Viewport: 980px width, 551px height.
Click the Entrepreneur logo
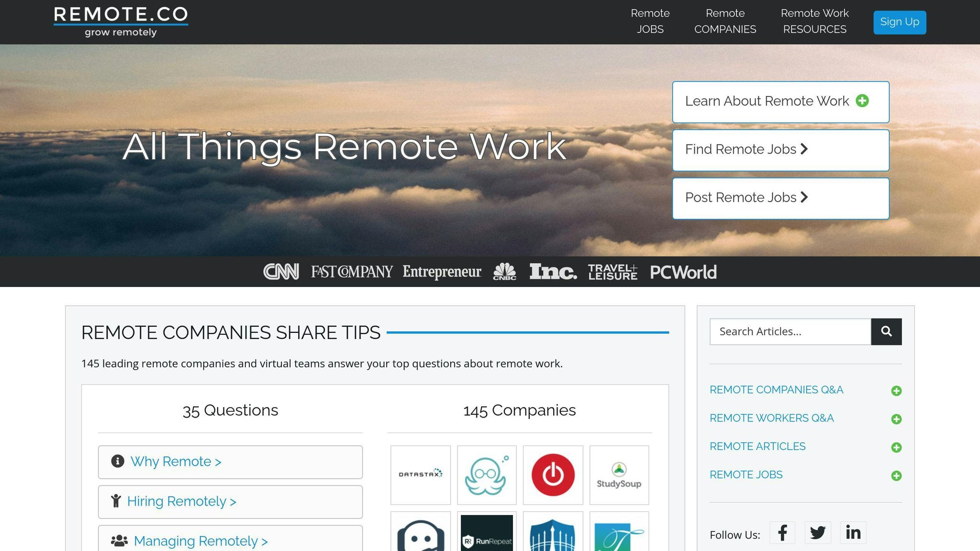point(442,272)
